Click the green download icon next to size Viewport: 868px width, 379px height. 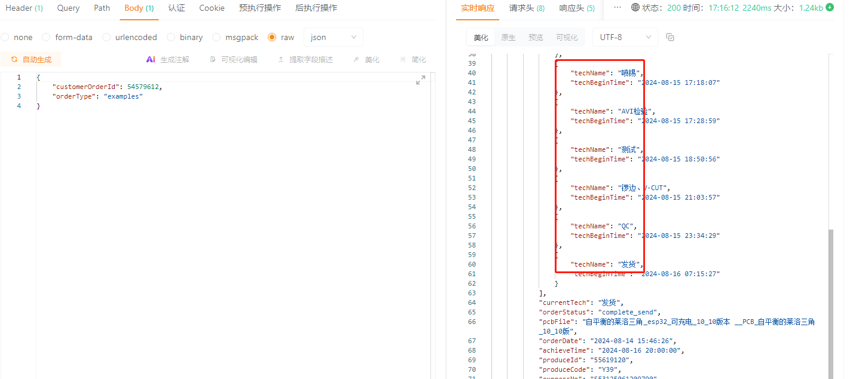point(830,8)
